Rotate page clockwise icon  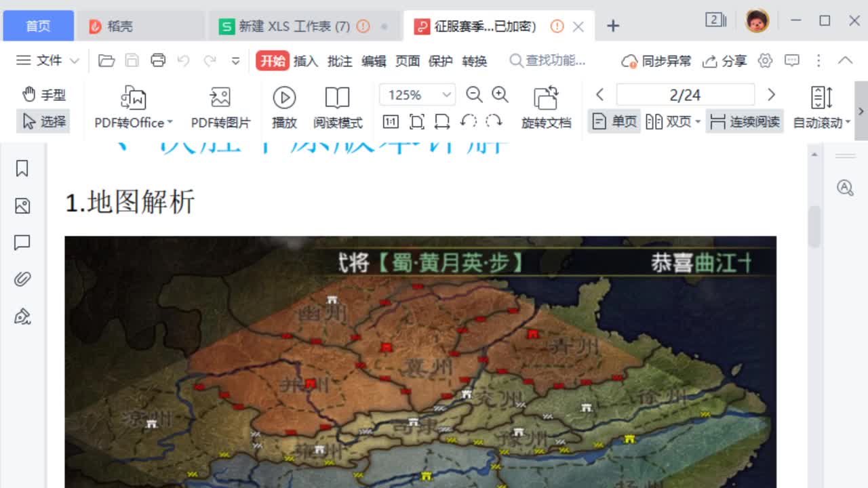tap(494, 121)
